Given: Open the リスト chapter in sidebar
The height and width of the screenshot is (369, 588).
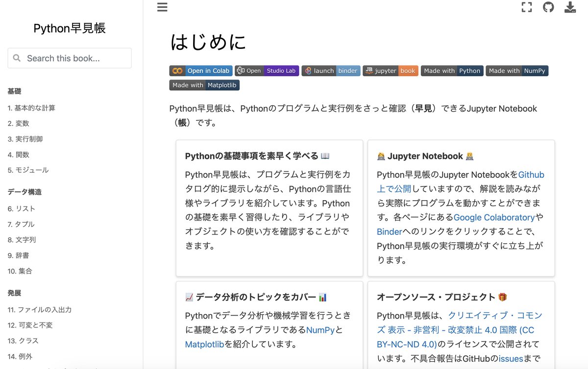Looking at the screenshot, I should [22, 208].
